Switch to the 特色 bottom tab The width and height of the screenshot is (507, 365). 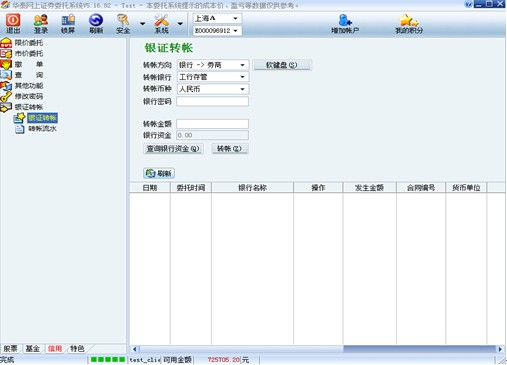(x=77, y=349)
